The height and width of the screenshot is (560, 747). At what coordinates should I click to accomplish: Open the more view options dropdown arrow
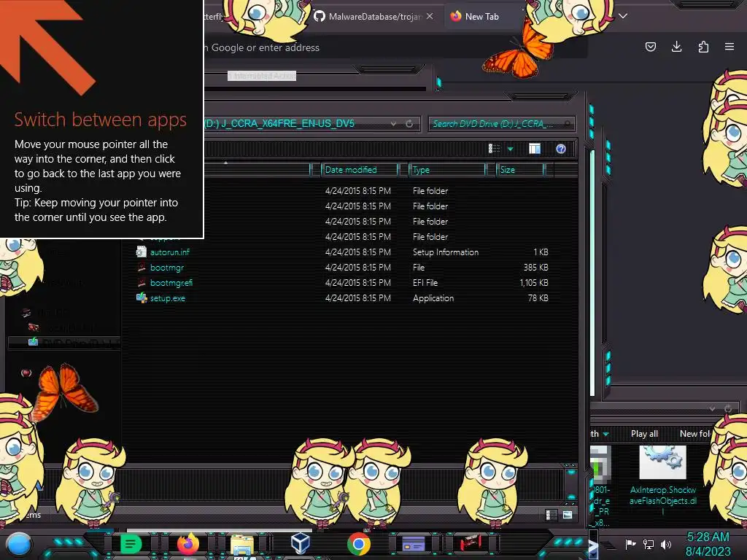click(510, 149)
